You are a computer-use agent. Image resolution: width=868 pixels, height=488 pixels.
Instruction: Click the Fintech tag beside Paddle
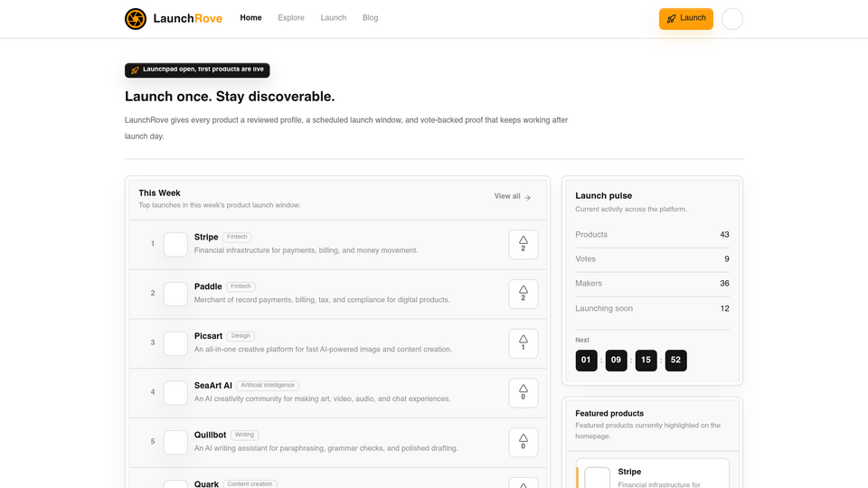(241, 286)
